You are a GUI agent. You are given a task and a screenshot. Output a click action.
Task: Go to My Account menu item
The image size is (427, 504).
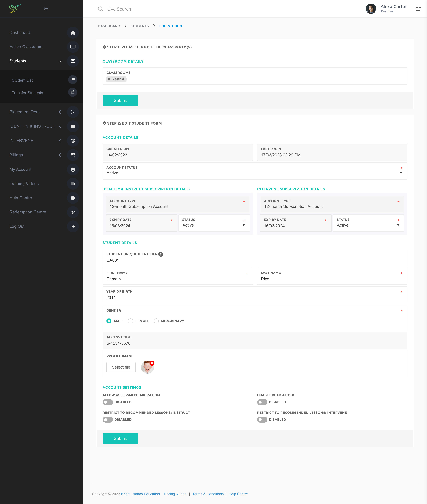tap(20, 169)
